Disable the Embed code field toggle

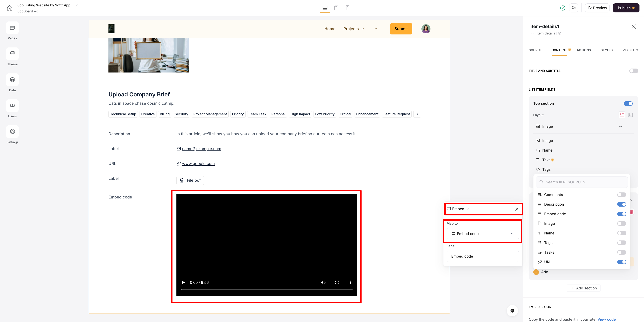tap(622, 214)
